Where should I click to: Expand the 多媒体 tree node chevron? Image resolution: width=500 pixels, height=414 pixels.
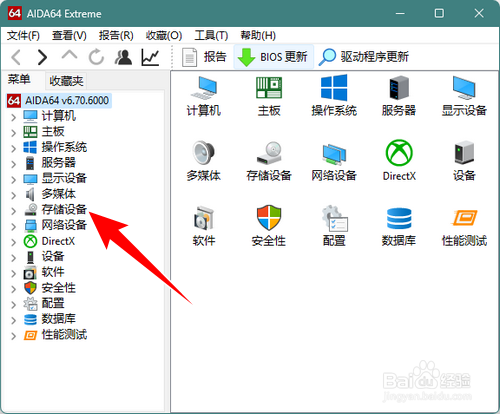tap(13, 195)
